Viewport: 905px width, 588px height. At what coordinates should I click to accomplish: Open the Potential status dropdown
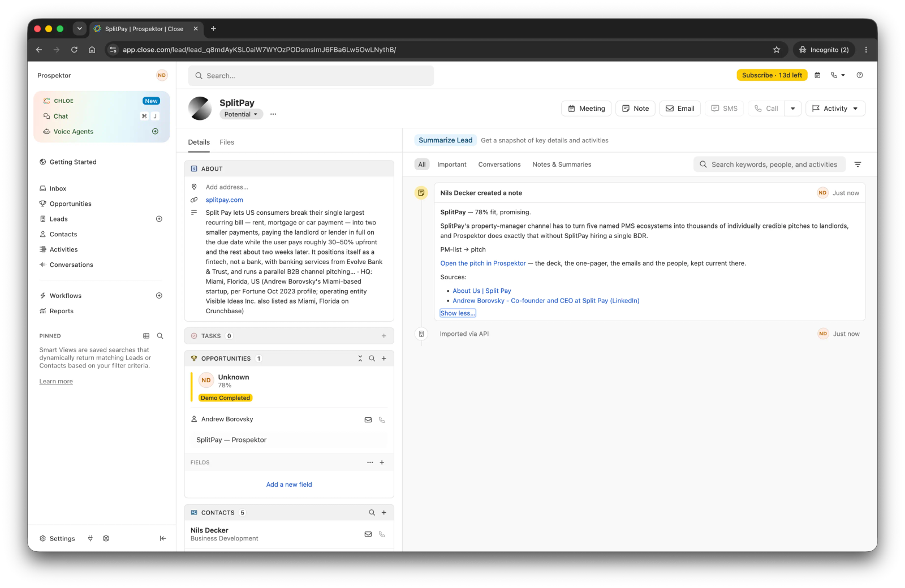[x=242, y=114]
